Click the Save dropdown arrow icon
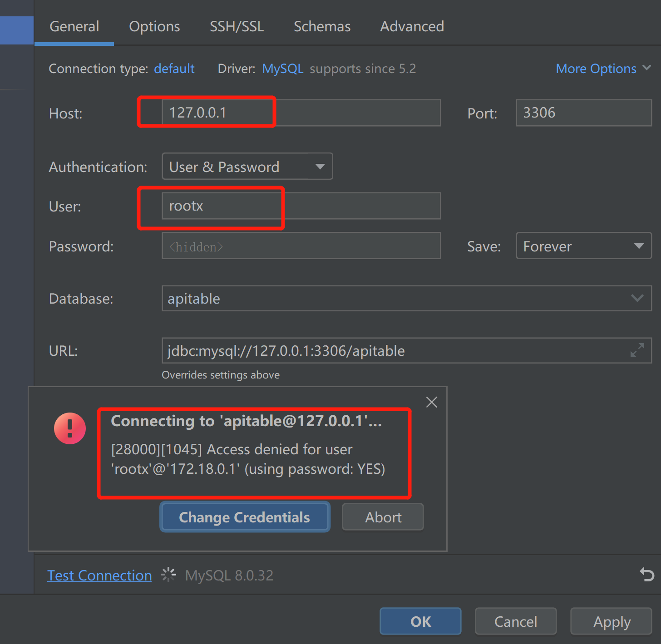This screenshot has width=661, height=644. click(x=639, y=246)
